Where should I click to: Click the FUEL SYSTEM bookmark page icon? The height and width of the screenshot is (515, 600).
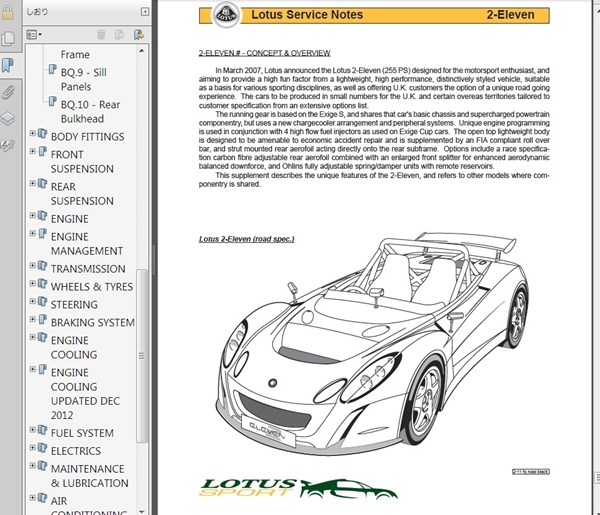pos(42,430)
